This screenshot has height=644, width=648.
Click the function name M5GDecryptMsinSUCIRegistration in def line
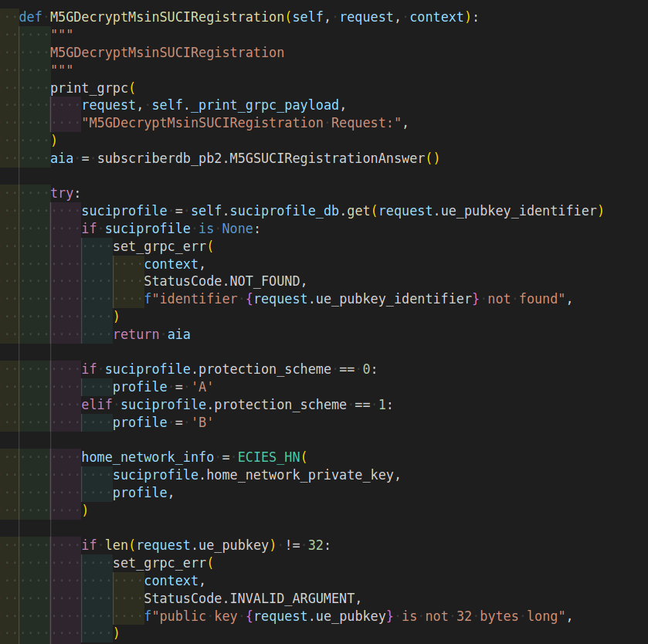coord(167,17)
